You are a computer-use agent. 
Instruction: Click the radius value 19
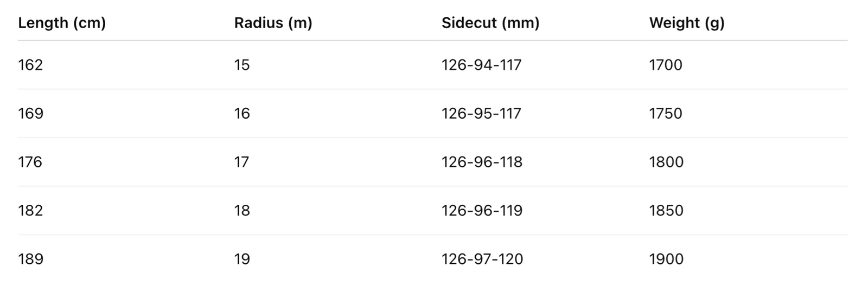click(242, 259)
